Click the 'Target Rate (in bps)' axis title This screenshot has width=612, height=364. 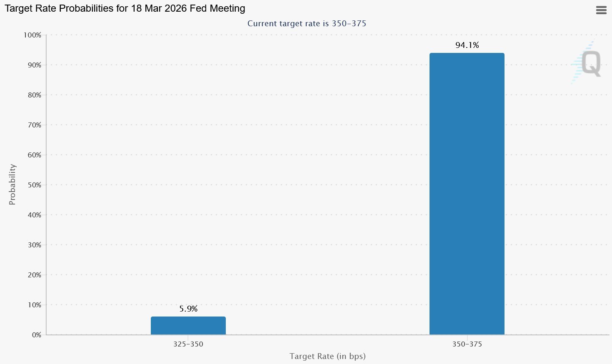(x=327, y=356)
